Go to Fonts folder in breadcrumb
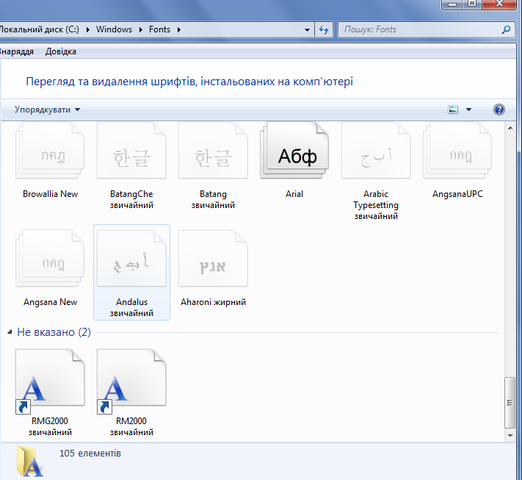This screenshot has width=522, height=480. 159,30
